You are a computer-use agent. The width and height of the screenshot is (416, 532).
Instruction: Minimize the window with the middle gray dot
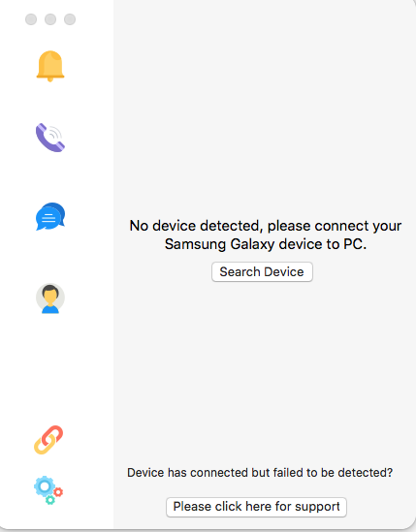tap(50, 19)
